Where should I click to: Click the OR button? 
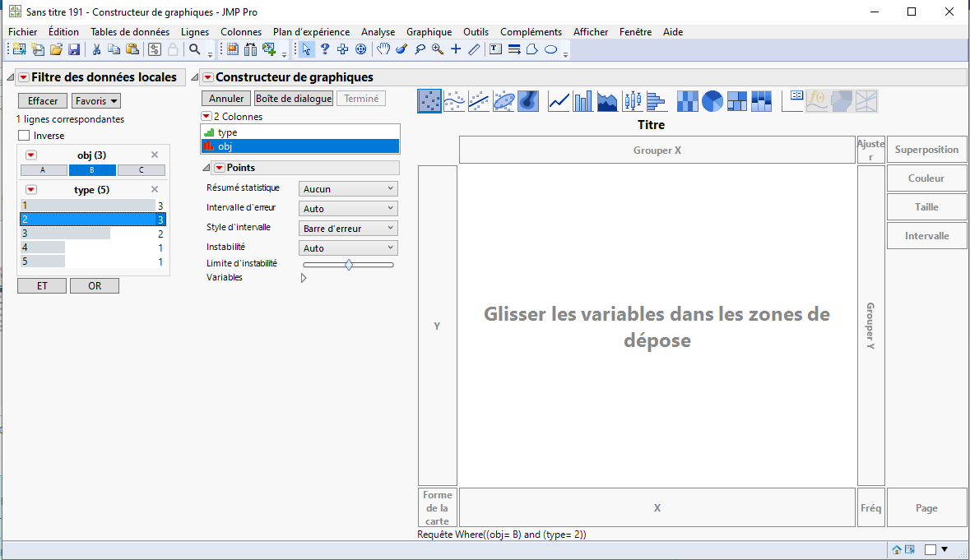95,285
